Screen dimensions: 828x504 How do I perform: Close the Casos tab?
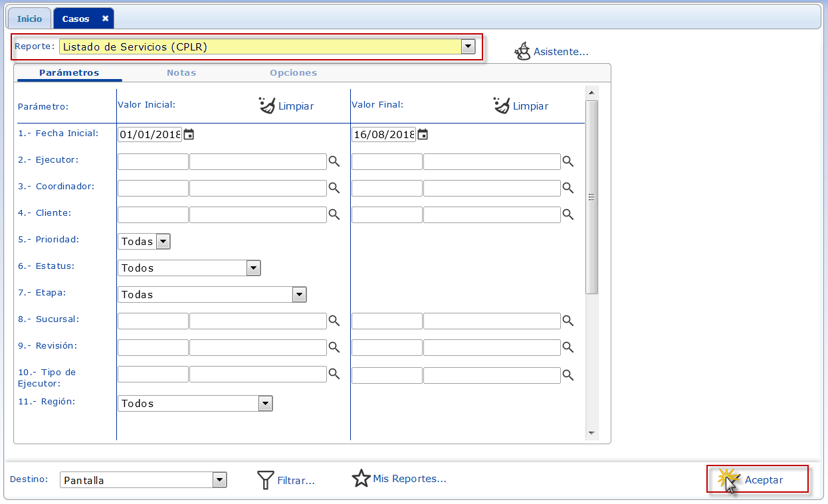click(105, 19)
